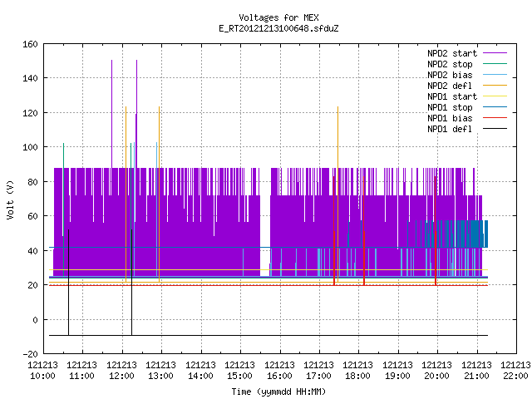The image size is (532, 399).
Task: Click the y-axis tick value 60
Action: (x=32, y=216)
